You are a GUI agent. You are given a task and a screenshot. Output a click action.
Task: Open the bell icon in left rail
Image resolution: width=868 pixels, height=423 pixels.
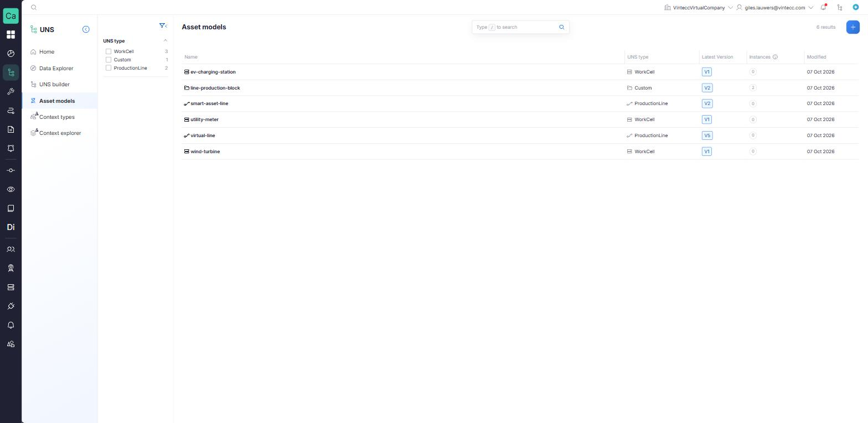(x=11, y=325)
